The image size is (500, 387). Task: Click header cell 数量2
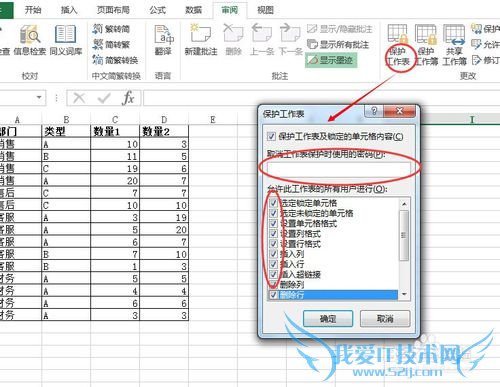164,131
